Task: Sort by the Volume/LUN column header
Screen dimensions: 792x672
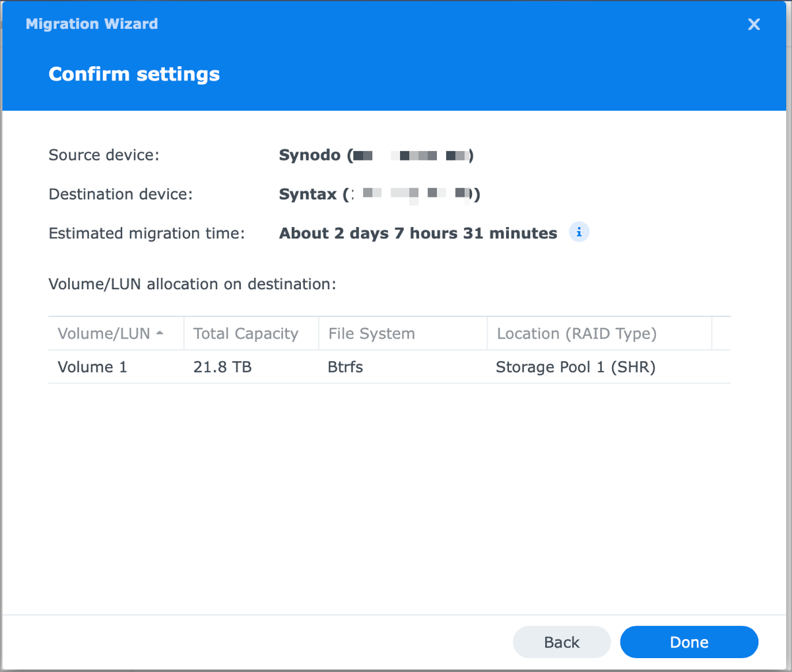Action: 104,334
